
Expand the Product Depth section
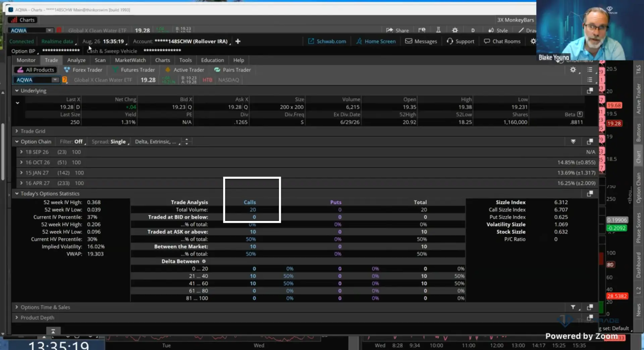[x=17, y=317]
